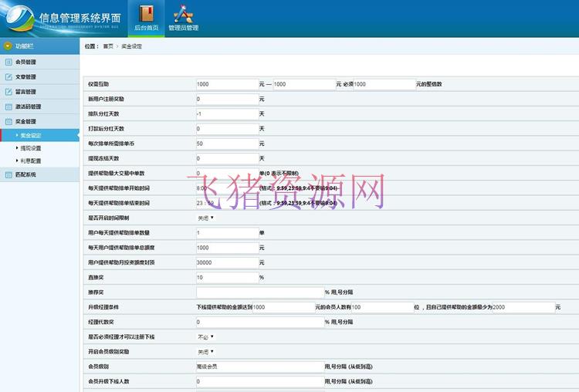
Task: Click the 激活码管理 sidebar icon
Action: pyautogui.click(x=8, y=106)
